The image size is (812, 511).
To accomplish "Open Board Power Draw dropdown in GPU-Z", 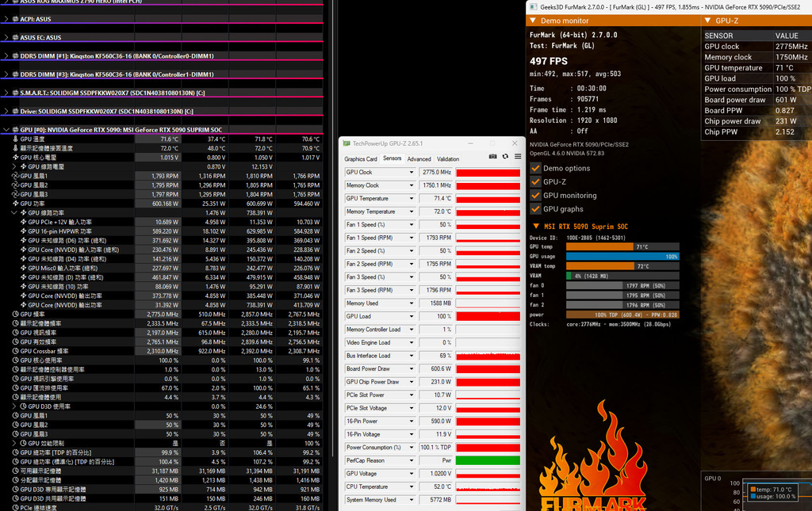I will [412, 368].
